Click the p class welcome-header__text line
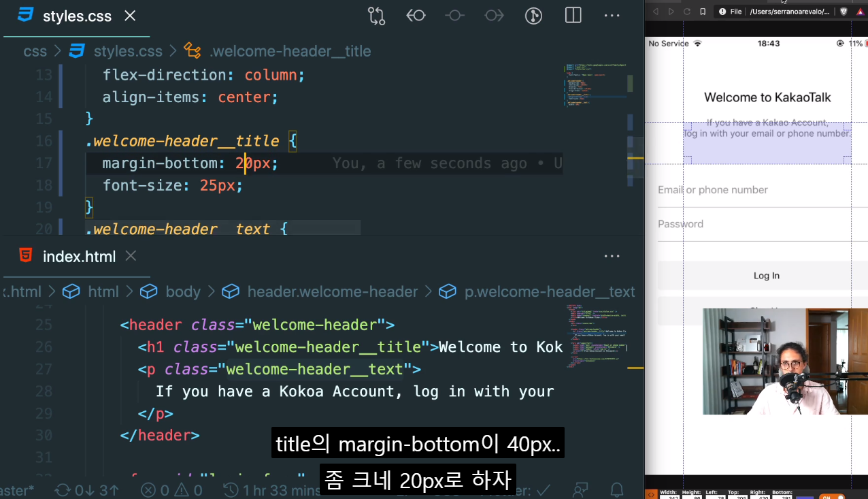The height and width of the screenshot is (499, 868). [x=280, y=370]
